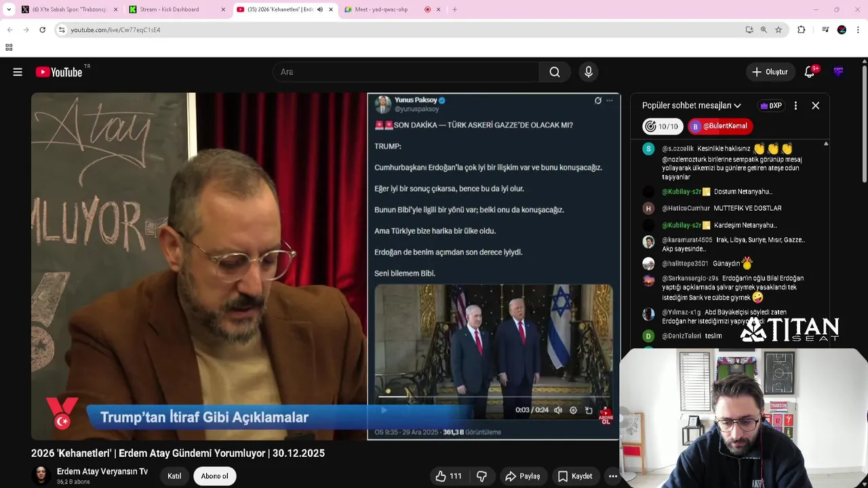The width and height of the screenshot is (868, 488).
Task: Go forward in browser history
Action: point(26,30)
